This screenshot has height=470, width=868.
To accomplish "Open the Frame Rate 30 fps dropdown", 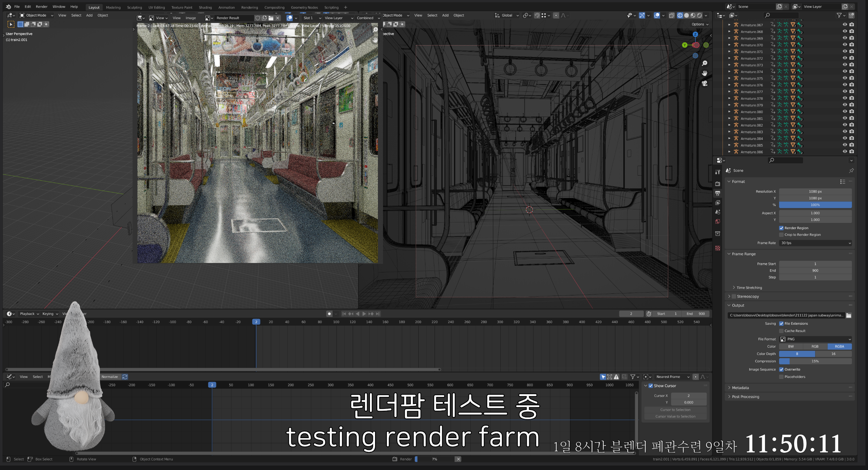I will [815, 243].
